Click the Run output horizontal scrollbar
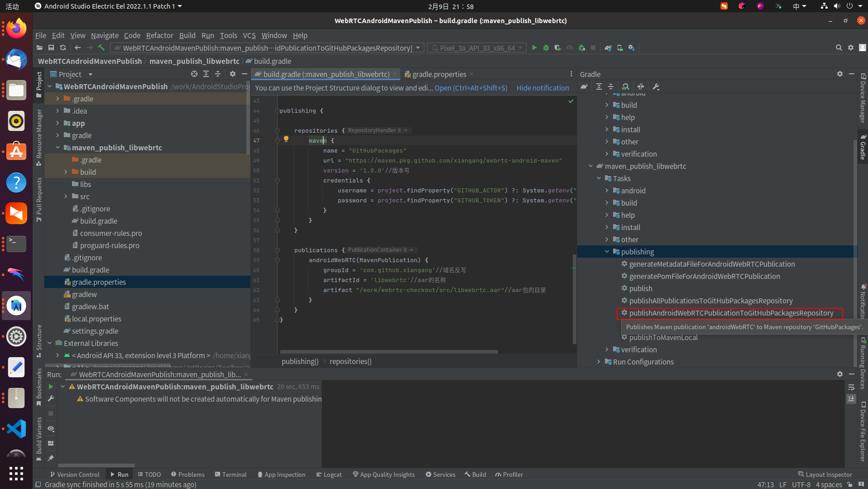The height and width of the screenshot is (489, 868). point(96,465)
